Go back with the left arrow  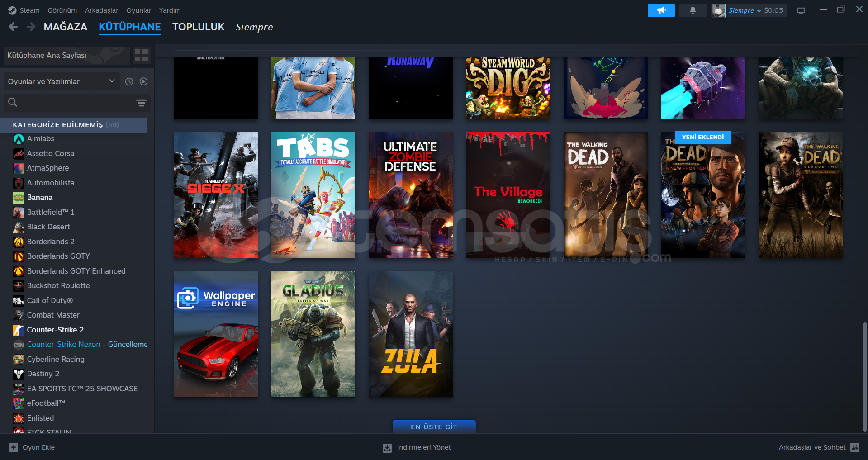click(x=13, y=27)
